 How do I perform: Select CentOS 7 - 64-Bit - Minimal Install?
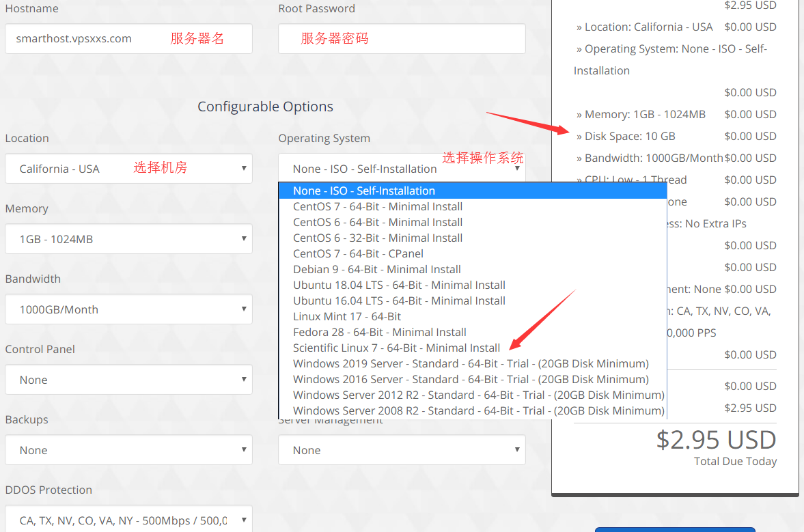point(473,206)
